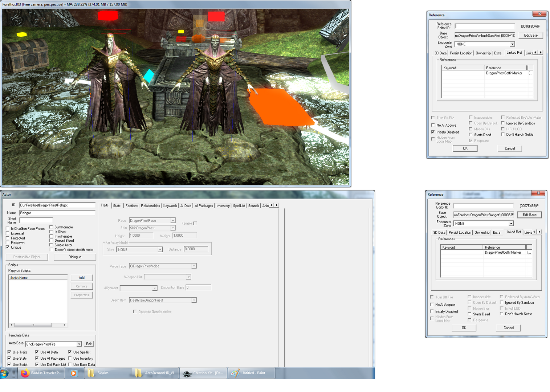Open media player taskbar icon
This screenshot has height=392, width=550.
click(x=74, y=373)
